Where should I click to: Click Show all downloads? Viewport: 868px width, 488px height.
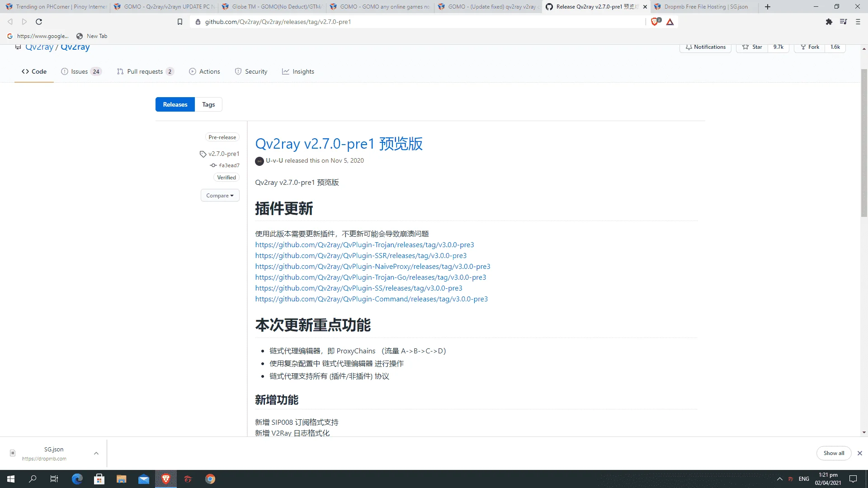[834, 453]
